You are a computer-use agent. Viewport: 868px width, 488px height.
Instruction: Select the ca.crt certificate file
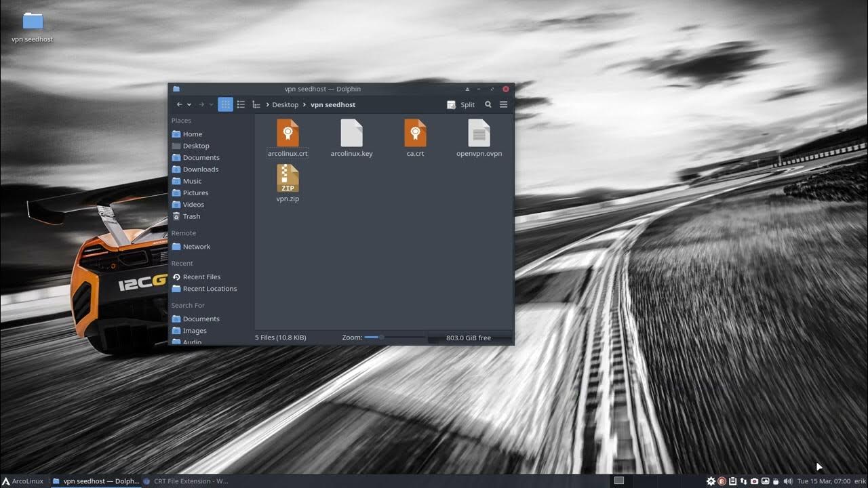[x=415, y=138]
